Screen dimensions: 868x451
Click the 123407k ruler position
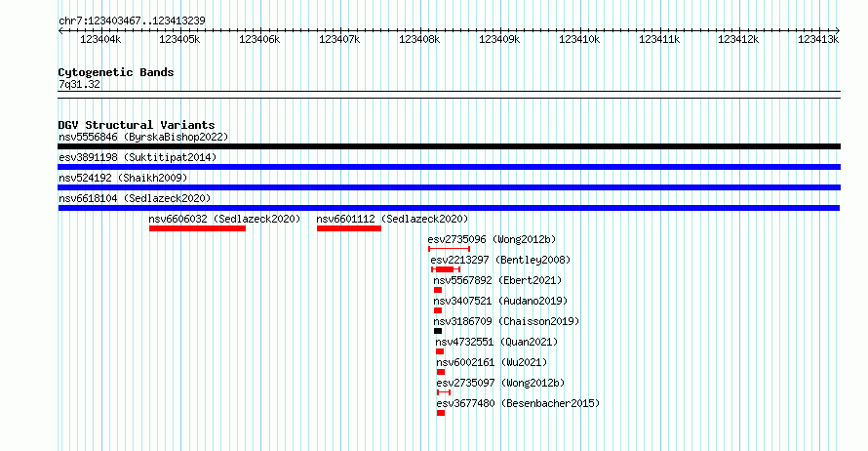pyautogui.click(x=339, y=39)
